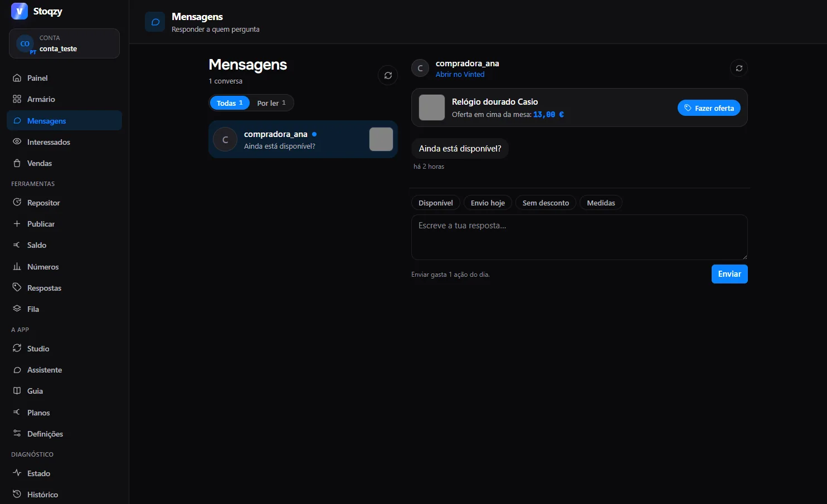This screenshot has width=827, height=504.
Task: Open the conta_teste account switcher
Action: click(x=64, y=43)
